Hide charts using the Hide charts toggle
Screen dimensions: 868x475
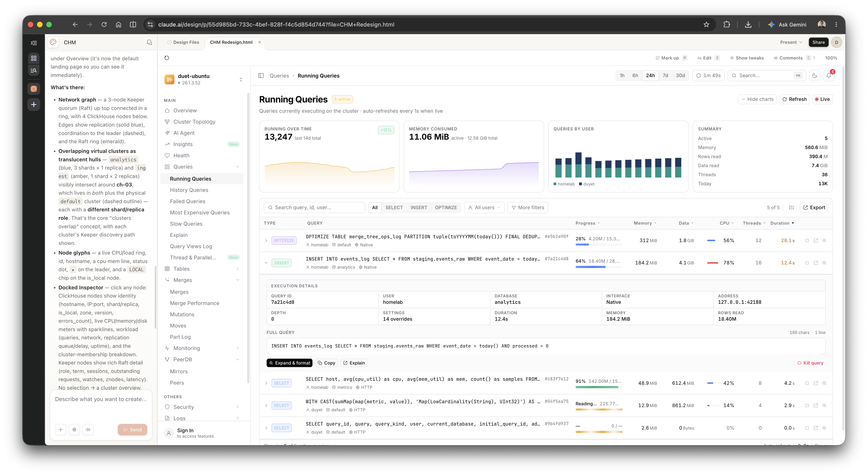757,99
